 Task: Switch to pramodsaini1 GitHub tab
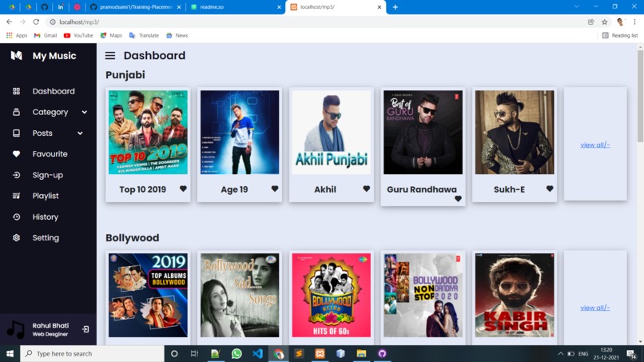click(x=136, y=7)
